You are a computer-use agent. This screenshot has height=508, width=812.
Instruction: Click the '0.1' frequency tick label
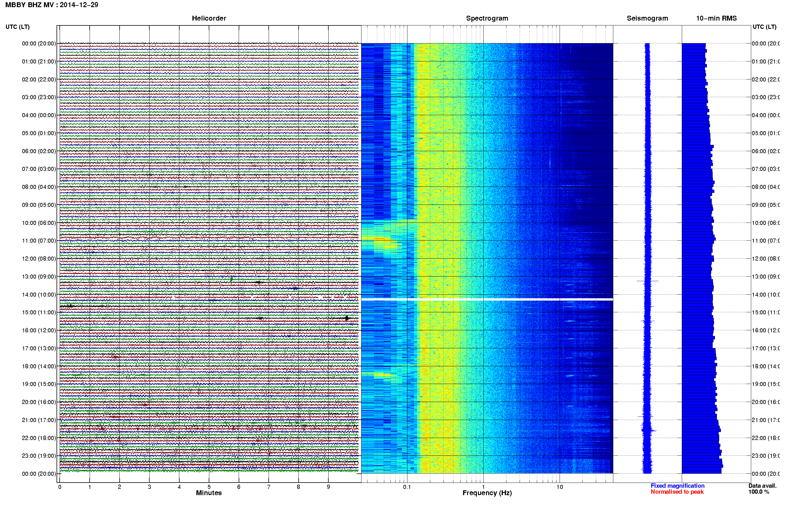pyautogui.click(x=407, y=487)
